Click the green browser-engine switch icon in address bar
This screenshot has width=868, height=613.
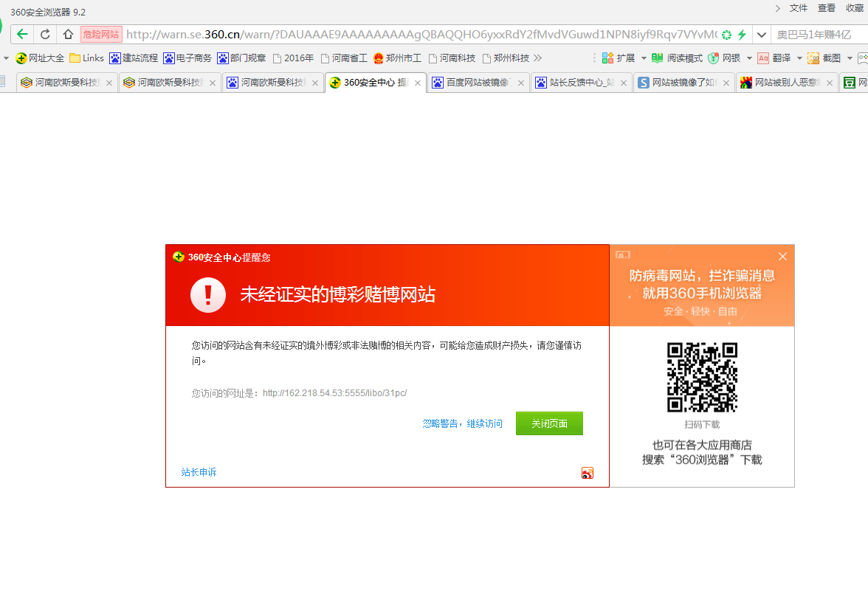[x=726, y=35]
